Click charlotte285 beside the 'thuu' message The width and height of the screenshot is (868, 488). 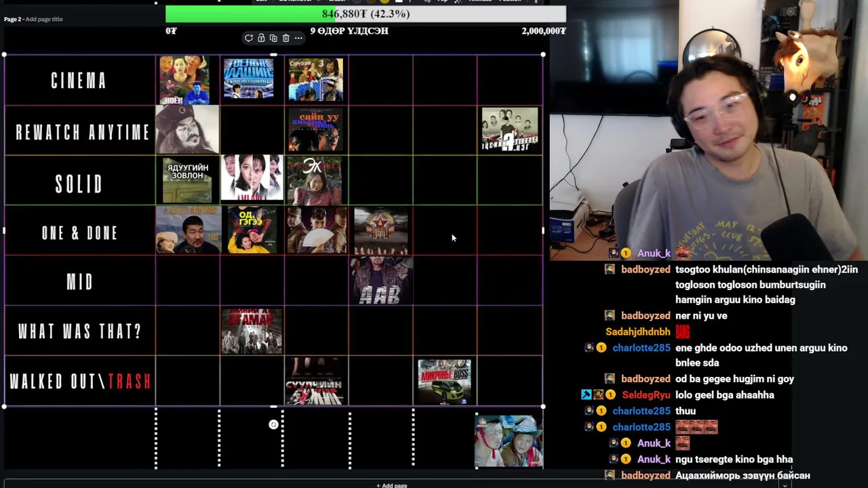pos(642,411)
